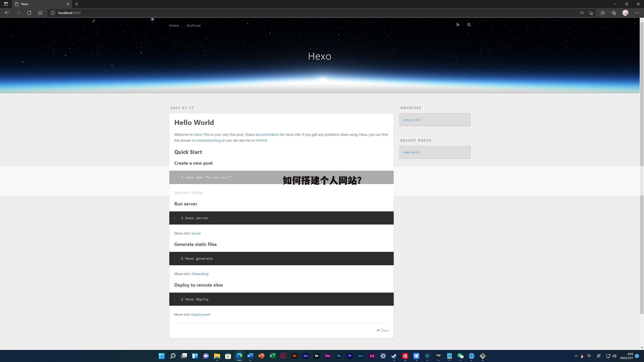Open the Deployment more-info link
The height and width of the screenshot is (362, 644).
click(201, 314)
